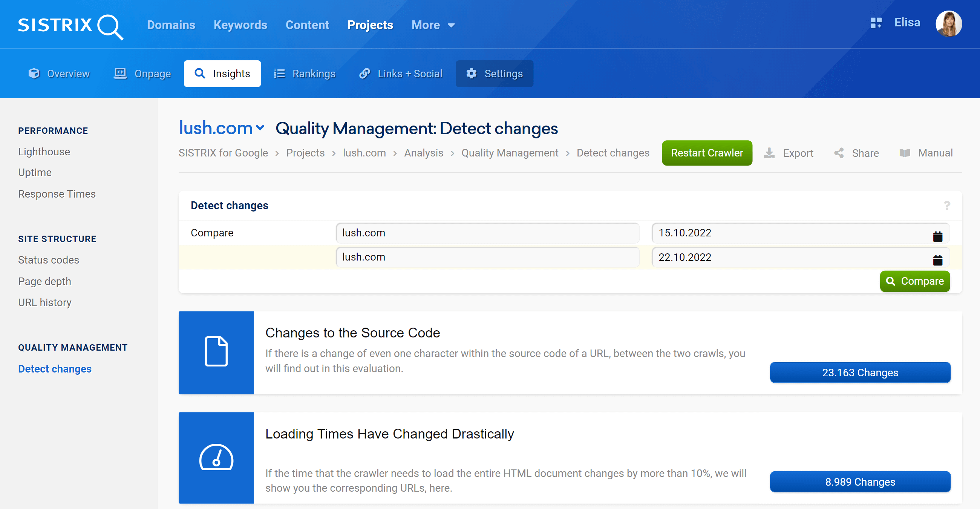Expand the Projects breadcrumb link
This screenshot has width=980, height=509.
tap(305, 153)
